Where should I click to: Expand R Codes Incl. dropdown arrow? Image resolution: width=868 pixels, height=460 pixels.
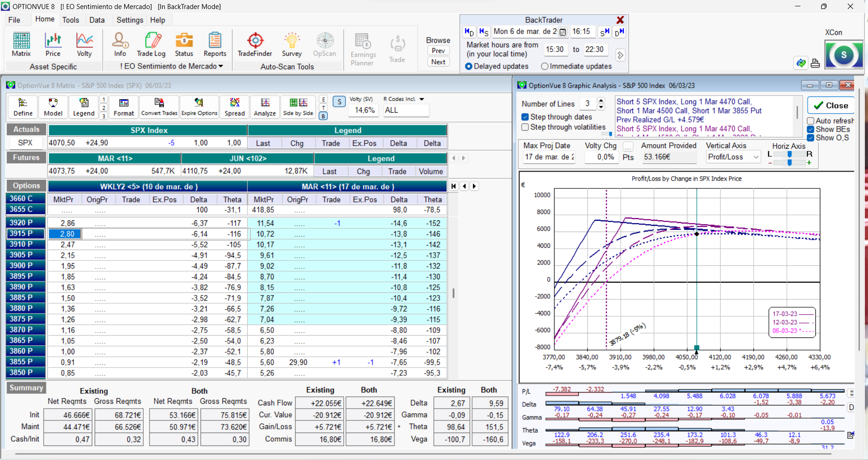pos(422,99)
